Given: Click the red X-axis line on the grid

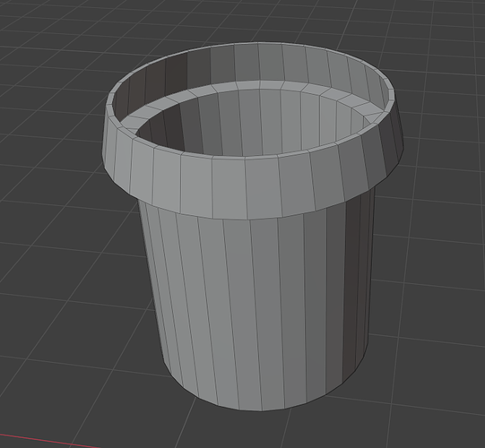Looking at the screenshot, I should (49, 441).
